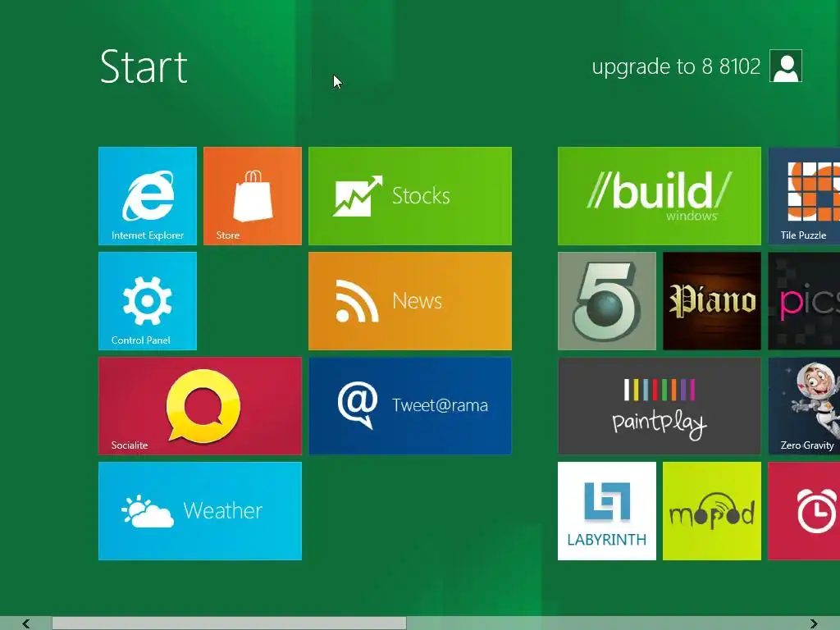840x630 pixels.
Task: Click the horizontal scrollbar thumb
Action: (230, 623)
